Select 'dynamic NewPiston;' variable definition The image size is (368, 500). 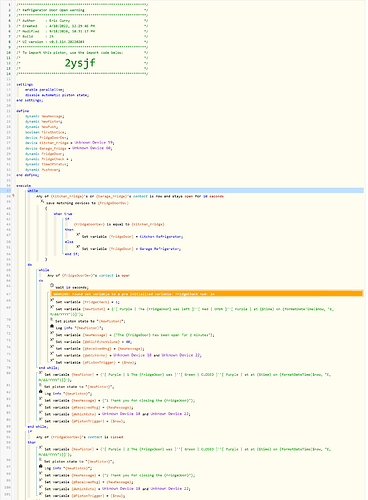tap(44, 122)
